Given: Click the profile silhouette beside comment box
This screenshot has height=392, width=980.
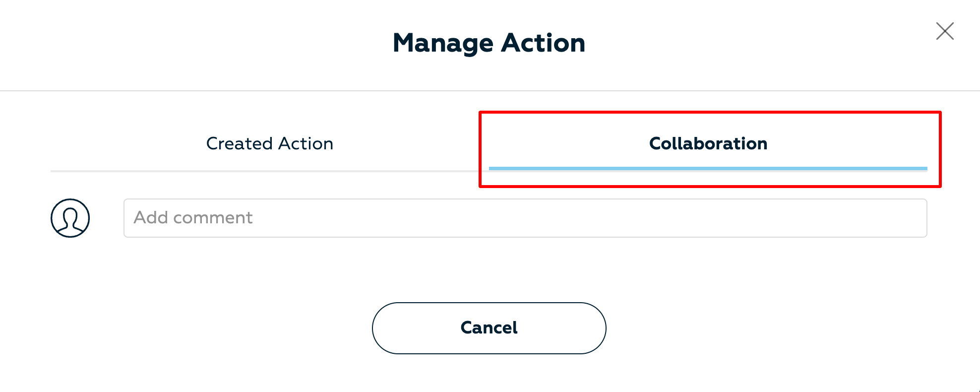Looking at the screenshot, I should [70, 218].
